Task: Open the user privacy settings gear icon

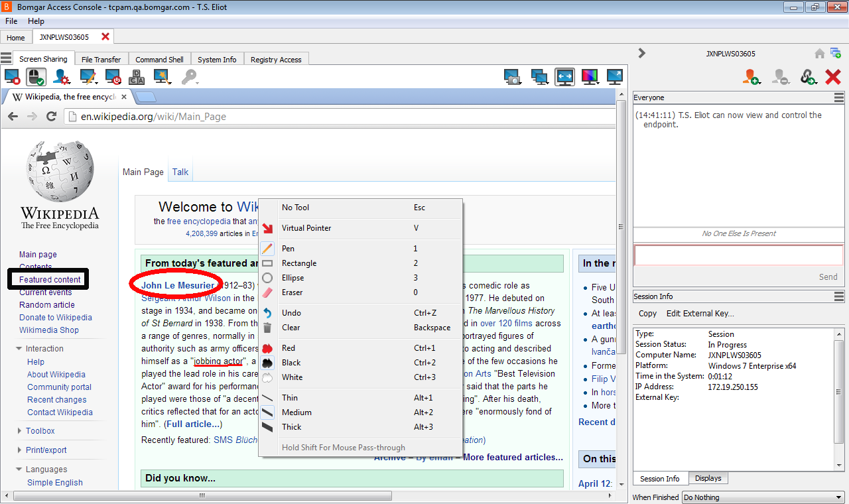Action: click(62, 78)
